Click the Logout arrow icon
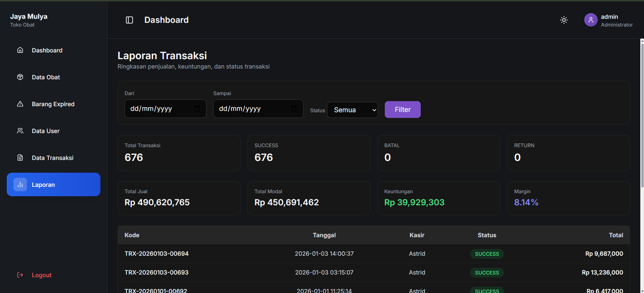Screen dimensions: 644x293 coord(20,275)
